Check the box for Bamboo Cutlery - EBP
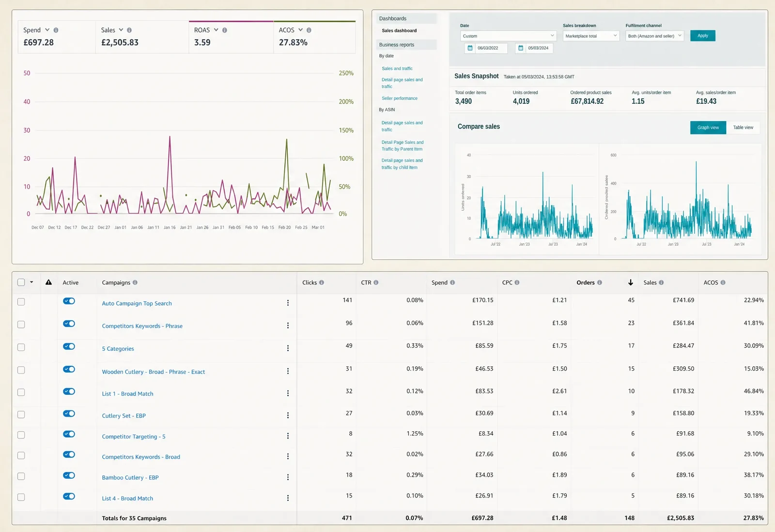The width and height of the screenshot is (775, 532). click(x=21, y=476)
